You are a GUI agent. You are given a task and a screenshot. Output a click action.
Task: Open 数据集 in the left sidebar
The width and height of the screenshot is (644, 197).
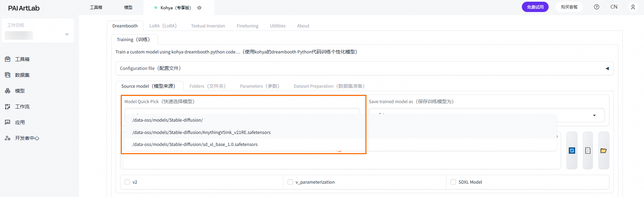click(x=22, y=75)
